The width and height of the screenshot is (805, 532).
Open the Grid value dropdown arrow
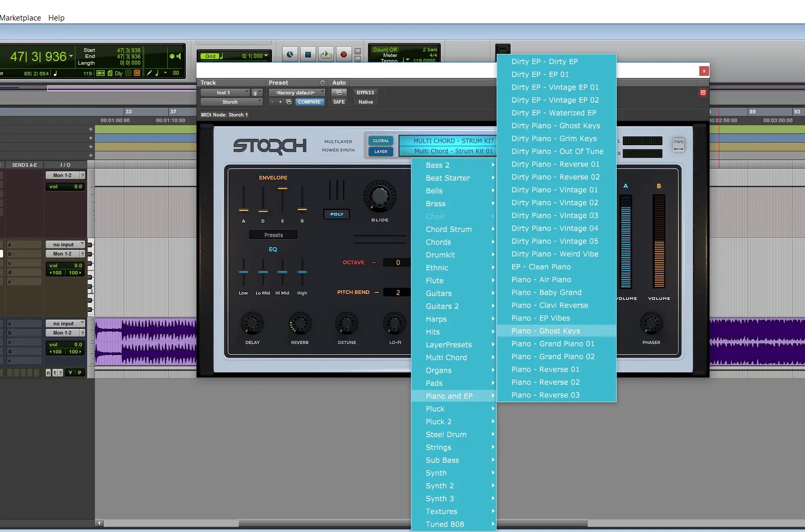click(266, 56)
